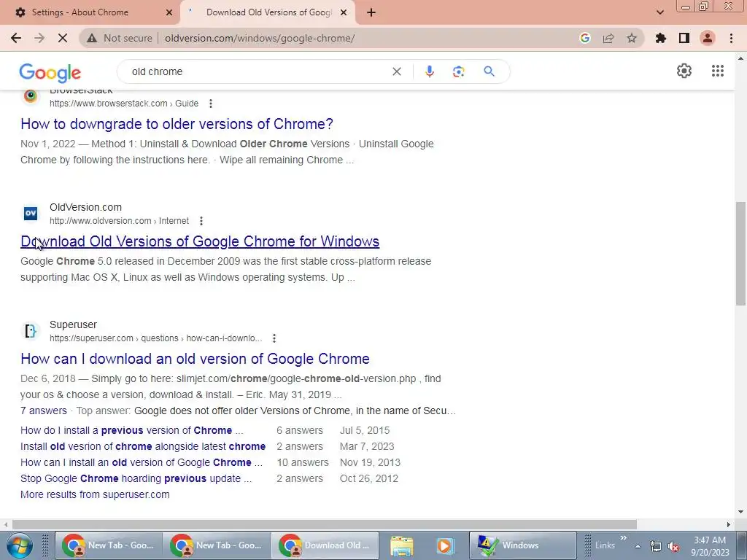Click the http://www.oldversion.com › Internet URL text
747x560 pixels.
pos(119,221)
